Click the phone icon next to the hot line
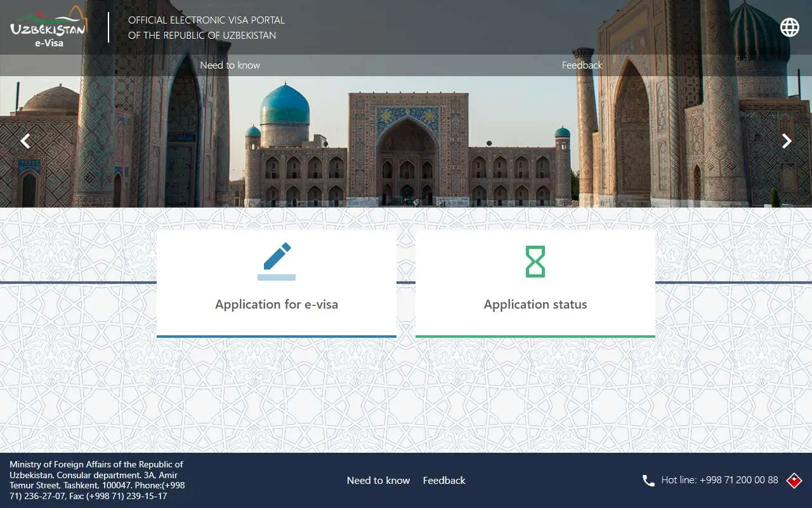Viewport: 812px width, 508px height. coord(648,481)
